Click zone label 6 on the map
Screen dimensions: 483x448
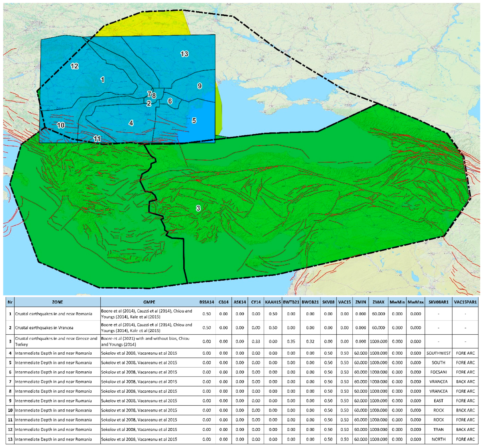coord(170,101)
